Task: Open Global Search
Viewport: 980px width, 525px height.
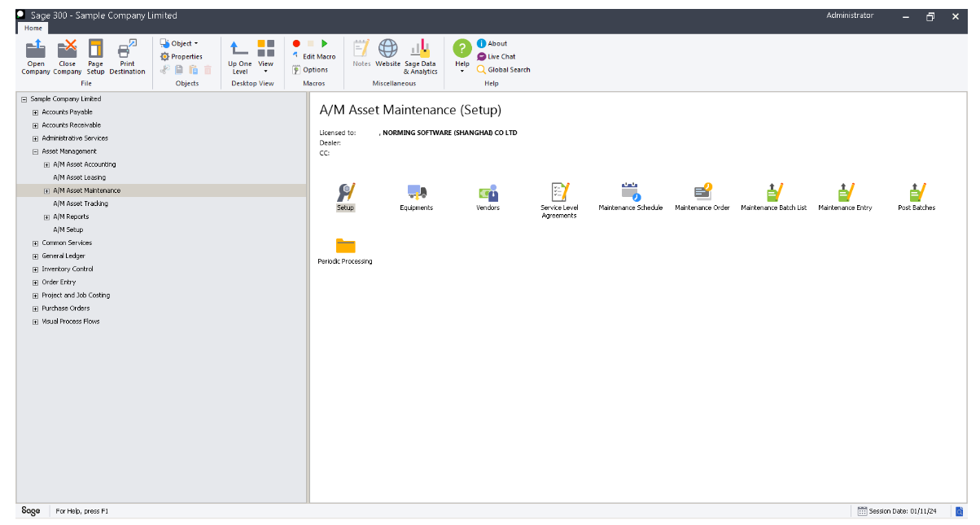Action: (x=503, y=70)
